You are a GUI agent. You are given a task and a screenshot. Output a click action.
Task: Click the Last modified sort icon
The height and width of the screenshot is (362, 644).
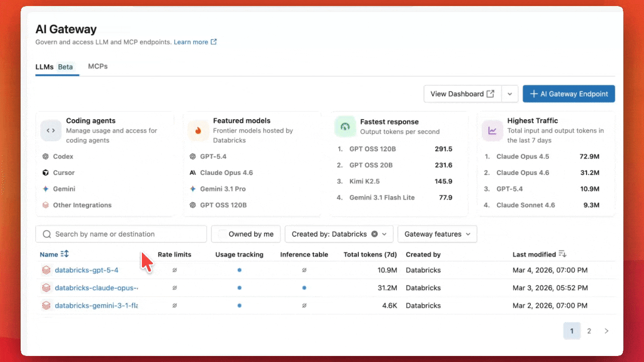pyautogui.click(x=562, y=254)
